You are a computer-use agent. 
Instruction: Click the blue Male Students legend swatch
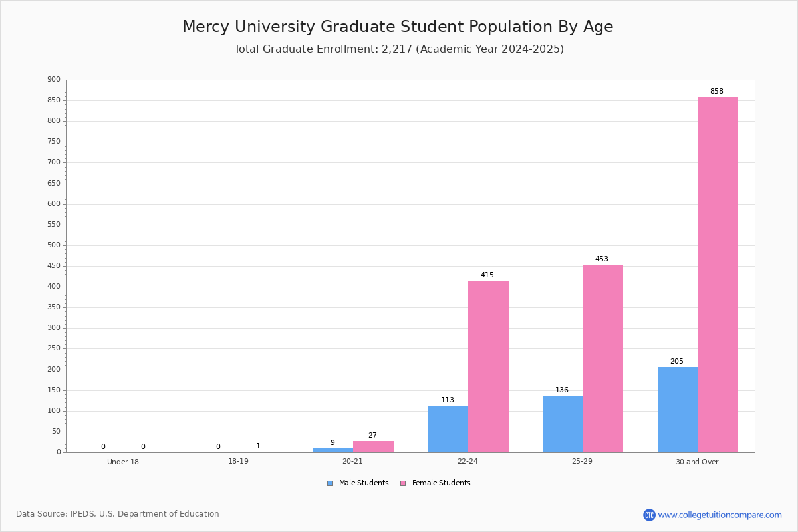(x=330, y=483)
